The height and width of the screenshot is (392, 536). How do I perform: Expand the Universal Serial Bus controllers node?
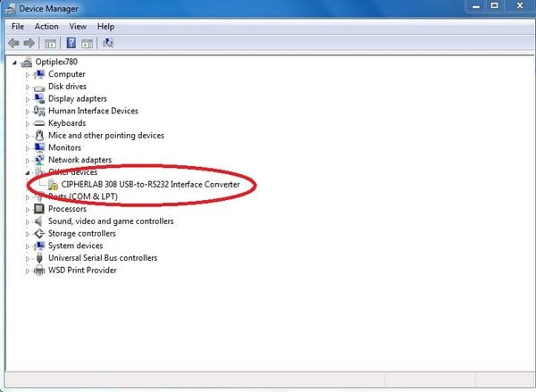point(28,258)
